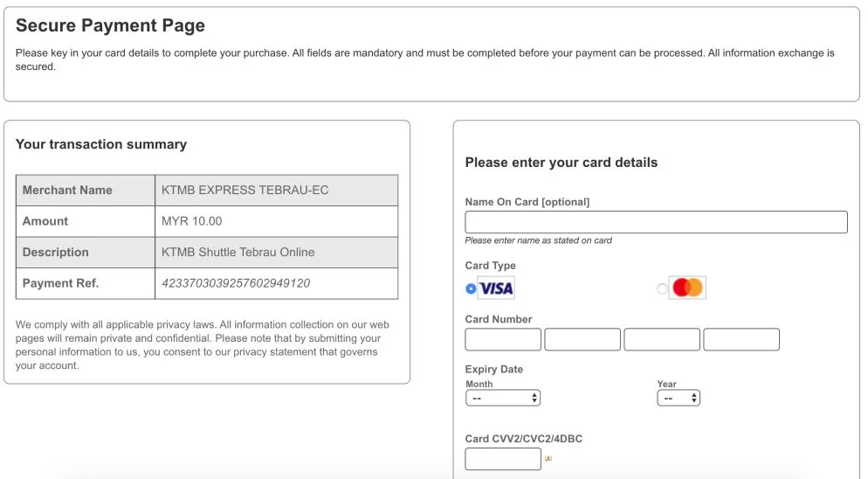Click the CVV help icon
Viewport: 868px width, 479px height.
(x=548, y=459)
